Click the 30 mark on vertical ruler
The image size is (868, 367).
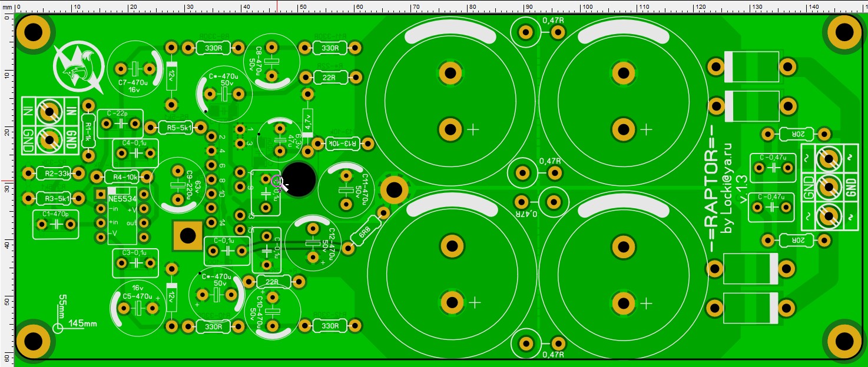6,187
